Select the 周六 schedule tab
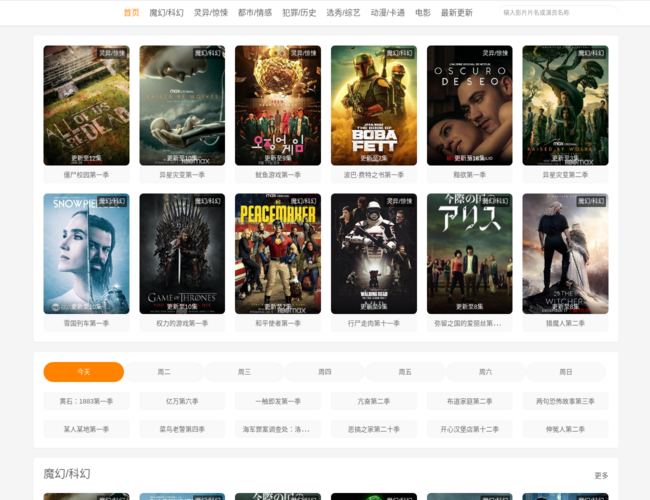This screenshot has height=500, width=650. click(x=485, y=372)
